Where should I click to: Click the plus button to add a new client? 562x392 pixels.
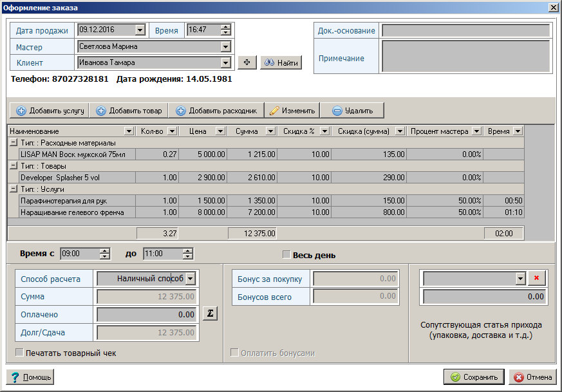click(x=247, y=62)
